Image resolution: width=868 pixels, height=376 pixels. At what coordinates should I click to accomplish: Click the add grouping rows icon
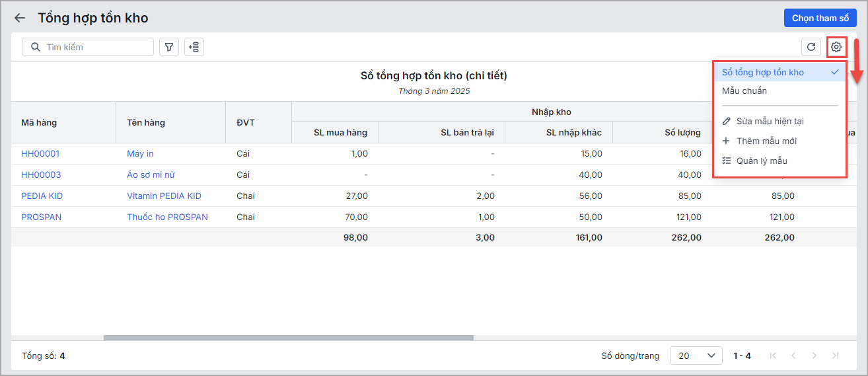point(194,47)
